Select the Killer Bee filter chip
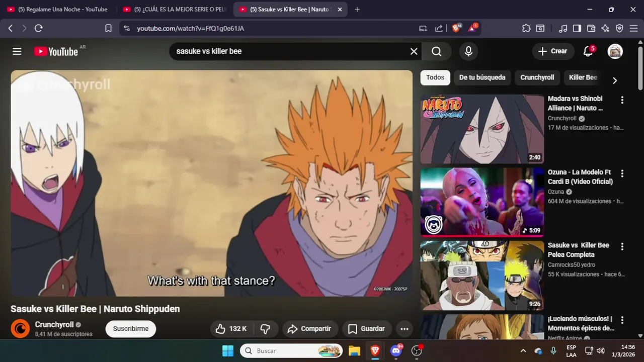The image size is (644, 362). [x=583, y=77]
